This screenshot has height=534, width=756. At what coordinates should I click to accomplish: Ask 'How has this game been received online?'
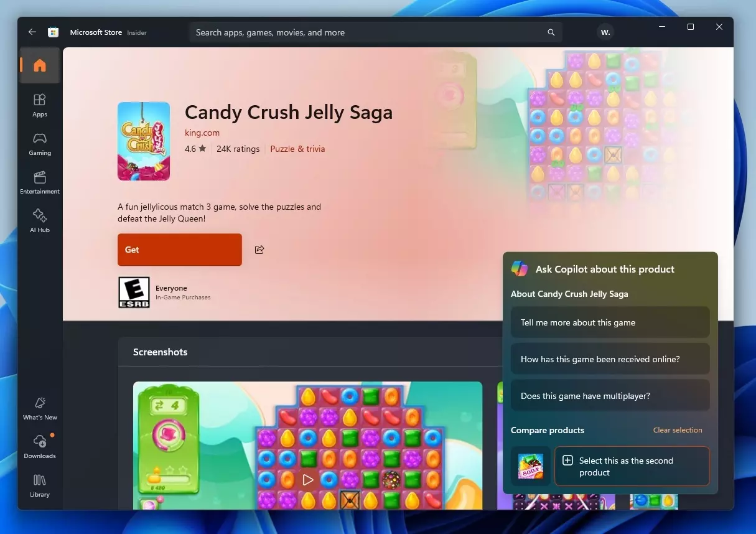coord(610,359)
